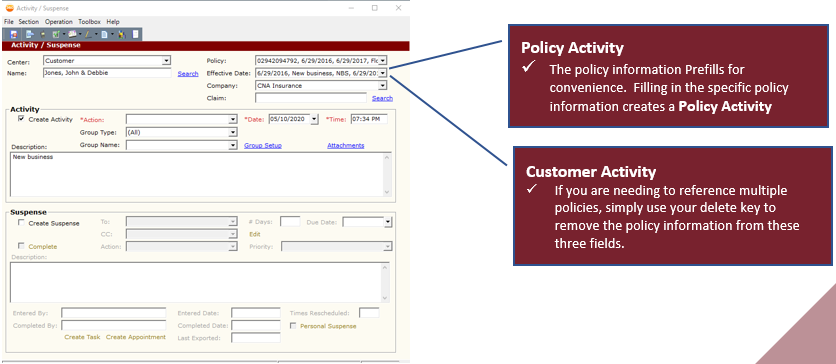Click the Completed Date field
Viewport: 836px width, 364px height.
[x=256, y=325]
